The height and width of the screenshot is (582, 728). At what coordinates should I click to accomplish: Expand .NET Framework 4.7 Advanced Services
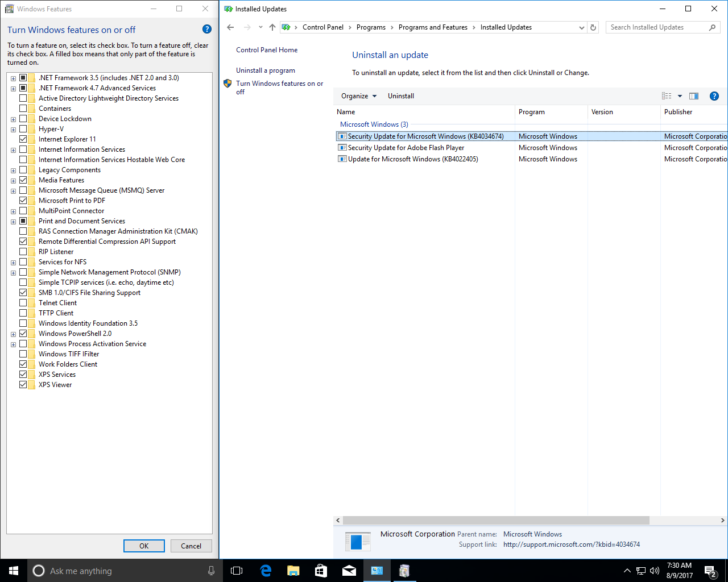point(13,89)
